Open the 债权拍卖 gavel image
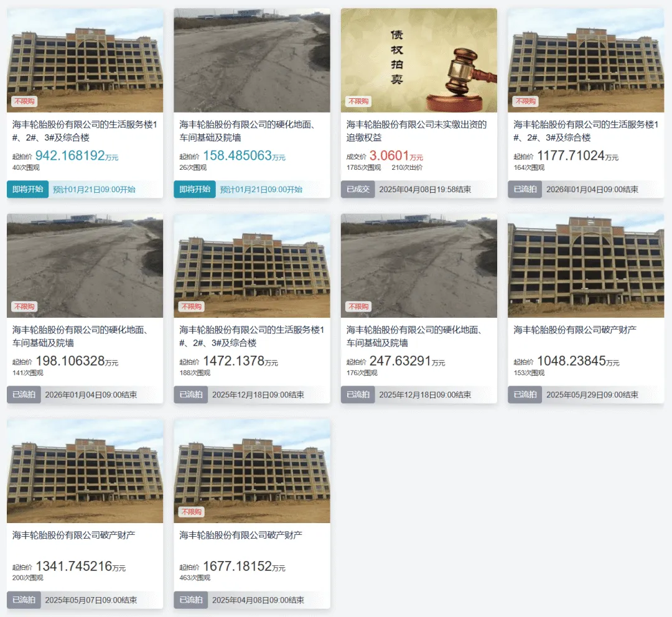 click(x=419, y=60)
